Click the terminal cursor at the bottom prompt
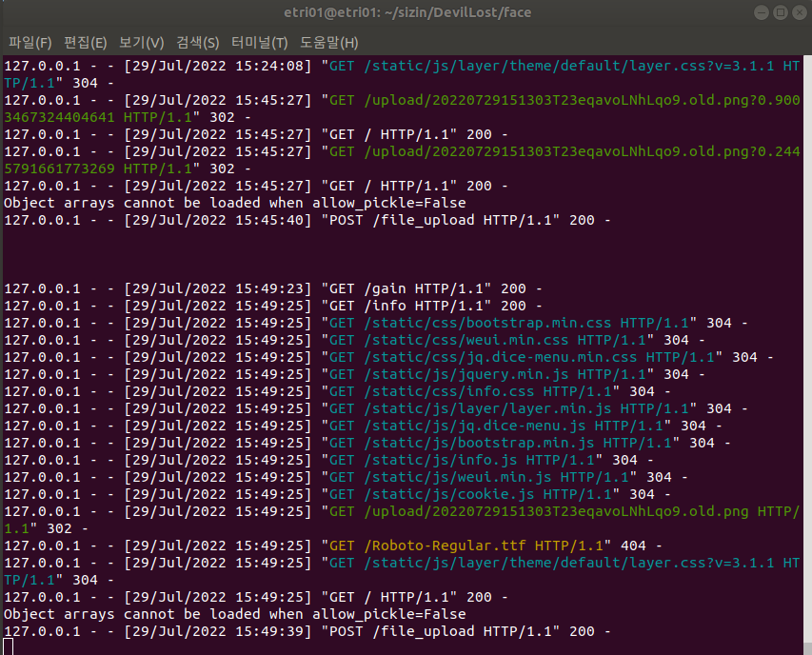 pos(7,645)
